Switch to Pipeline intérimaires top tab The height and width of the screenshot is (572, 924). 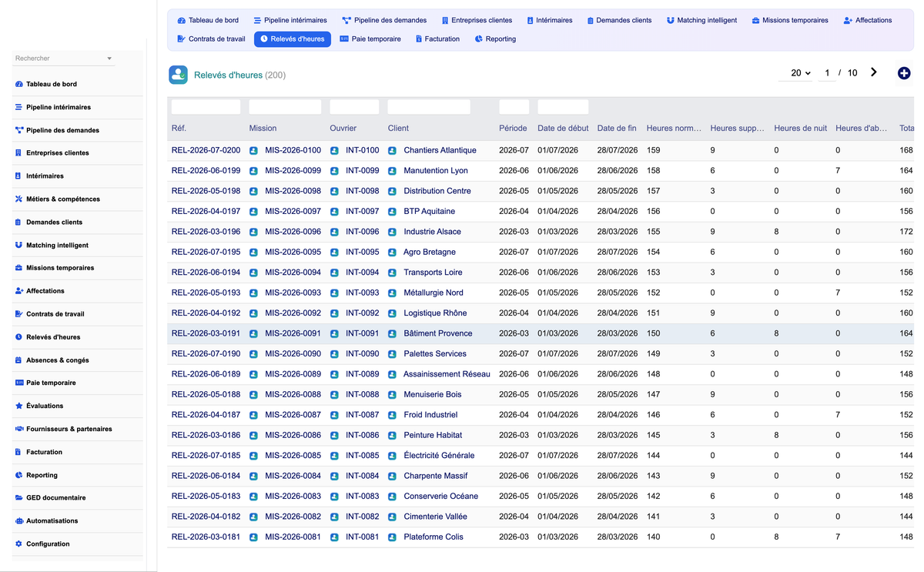tap(290, 20)
